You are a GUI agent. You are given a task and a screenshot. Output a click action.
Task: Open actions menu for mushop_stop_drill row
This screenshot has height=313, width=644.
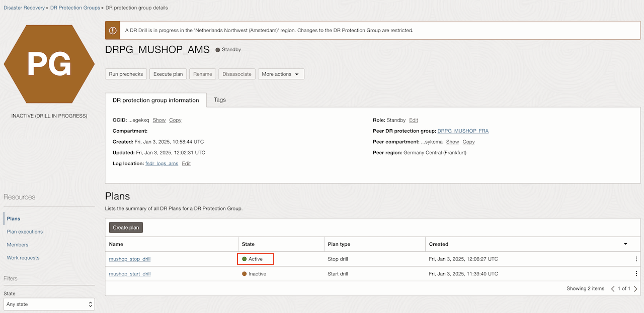click(x=636, y=259)
